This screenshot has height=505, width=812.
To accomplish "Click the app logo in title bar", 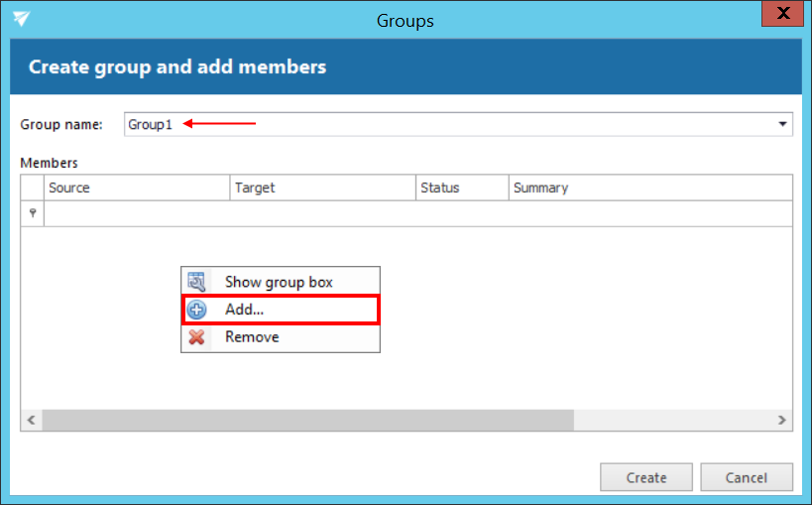I will coord(21,19).
